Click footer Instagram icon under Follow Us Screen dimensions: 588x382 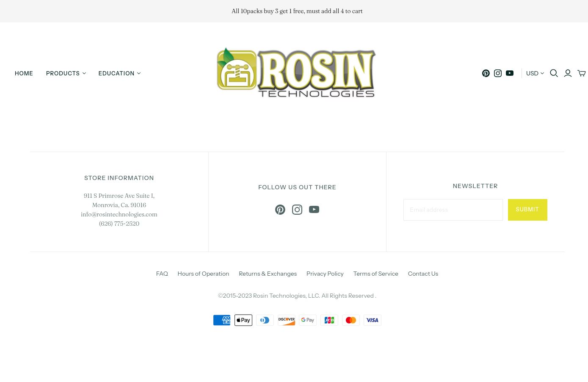coord(297,210)
